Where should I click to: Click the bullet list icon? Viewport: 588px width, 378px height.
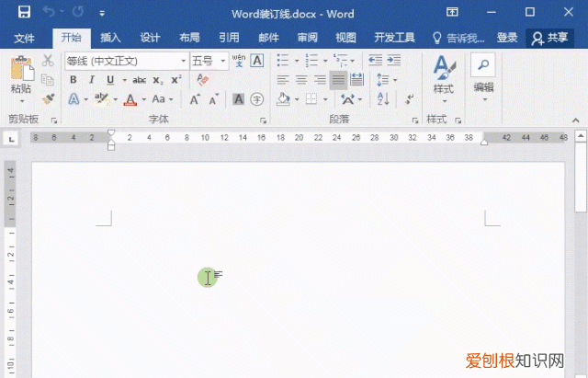(x=283, y=60)
